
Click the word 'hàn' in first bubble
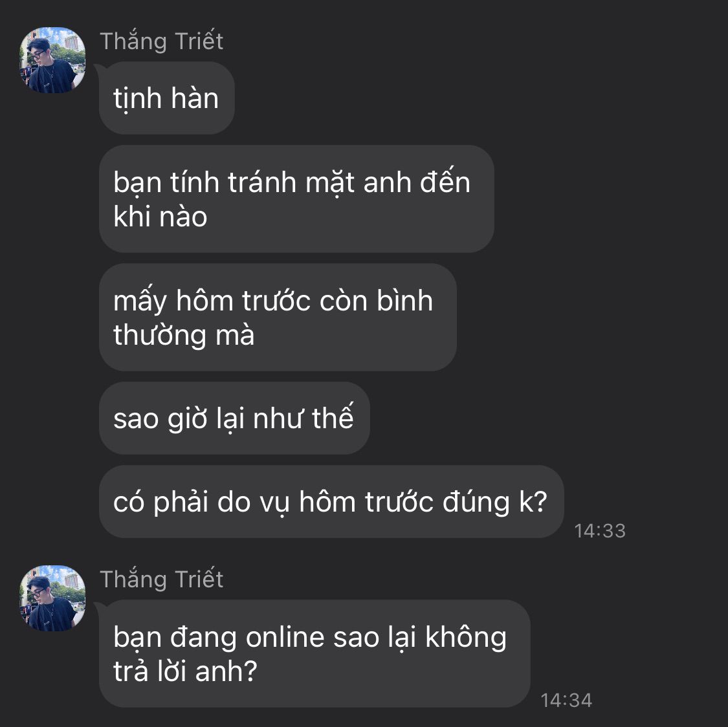pyautogui.click(x=195, y=98)
